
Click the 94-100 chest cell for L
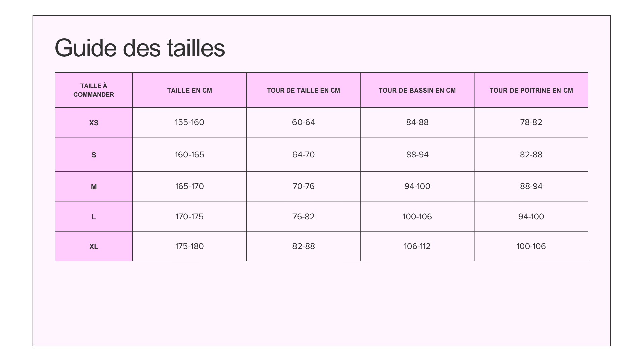(531, 217)
